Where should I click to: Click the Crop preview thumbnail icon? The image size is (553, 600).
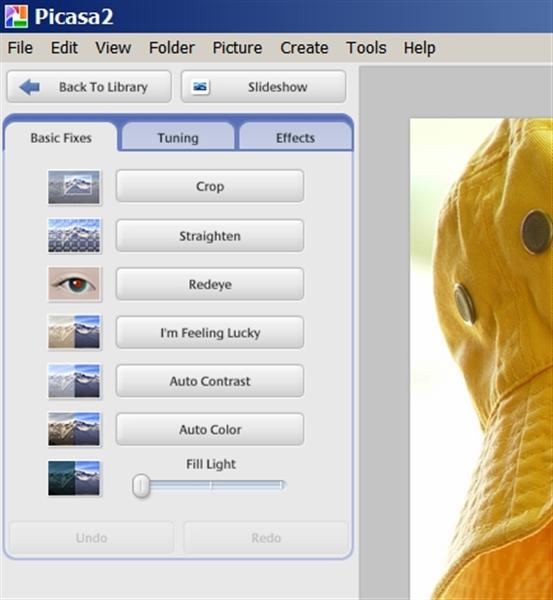[74, 187]
